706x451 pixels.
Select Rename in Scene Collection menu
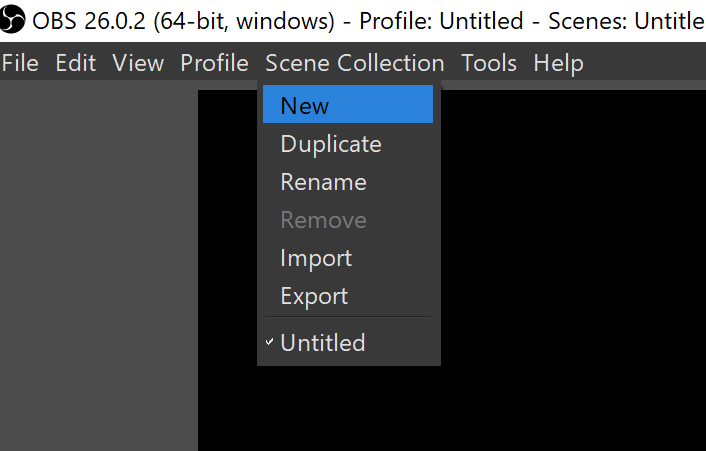point(323,182)
